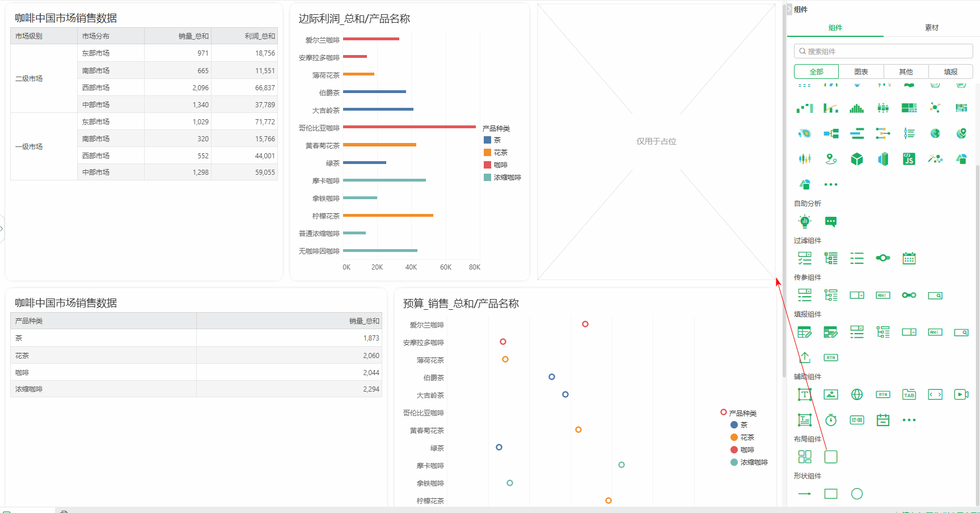Select the stopwatch timer component icon
The height and width of the screenshot is (513, 980).
(831, 420)
